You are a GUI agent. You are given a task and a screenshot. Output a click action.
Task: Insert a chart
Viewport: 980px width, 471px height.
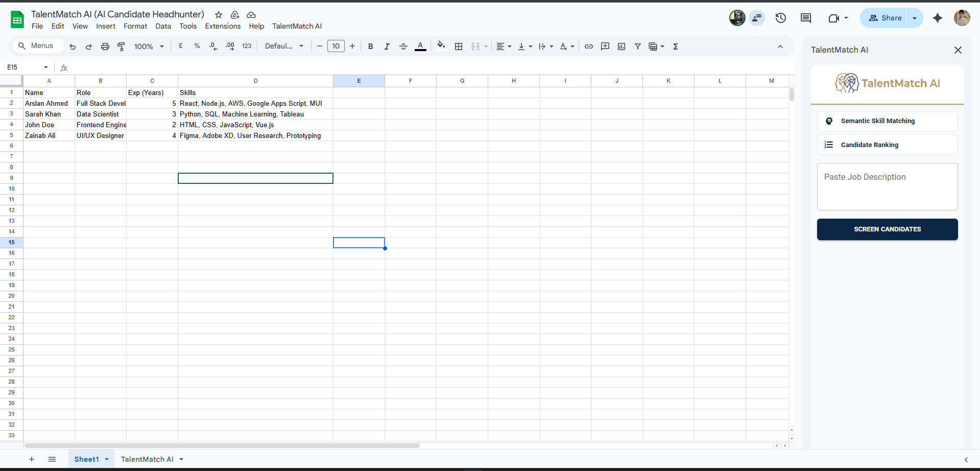(x=622, y=46)
